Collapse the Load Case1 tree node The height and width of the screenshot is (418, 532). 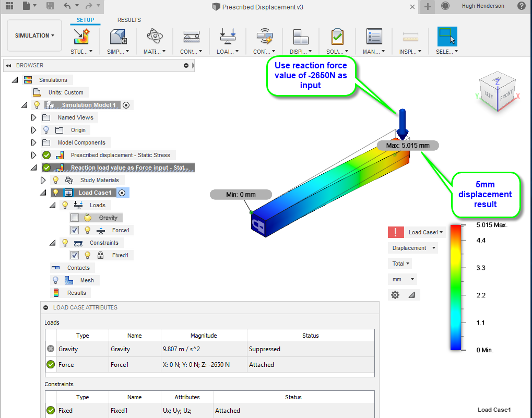(44, 192)
